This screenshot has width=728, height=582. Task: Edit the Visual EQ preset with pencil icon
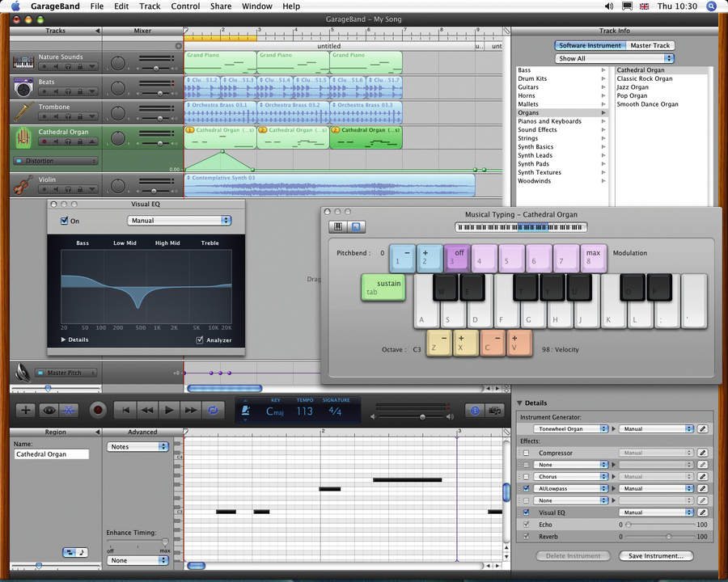(x=703, y=512)
